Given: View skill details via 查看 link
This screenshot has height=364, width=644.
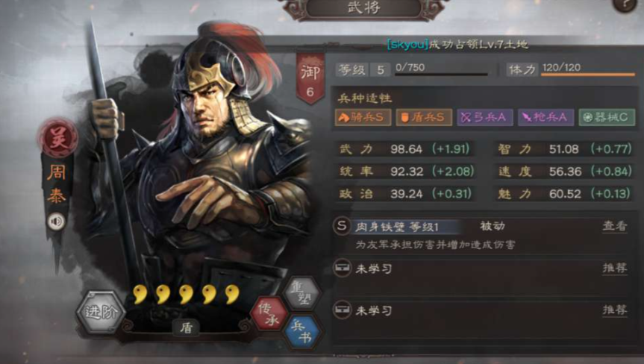Looking at the screenshot, I should (x=614, y=226).
